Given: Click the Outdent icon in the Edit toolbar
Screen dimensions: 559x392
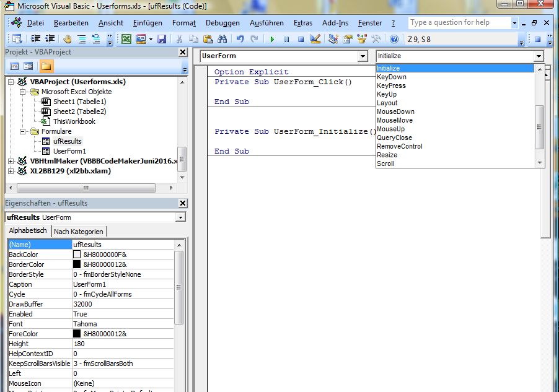Looking at the screenshot, I should coord(50,39).
